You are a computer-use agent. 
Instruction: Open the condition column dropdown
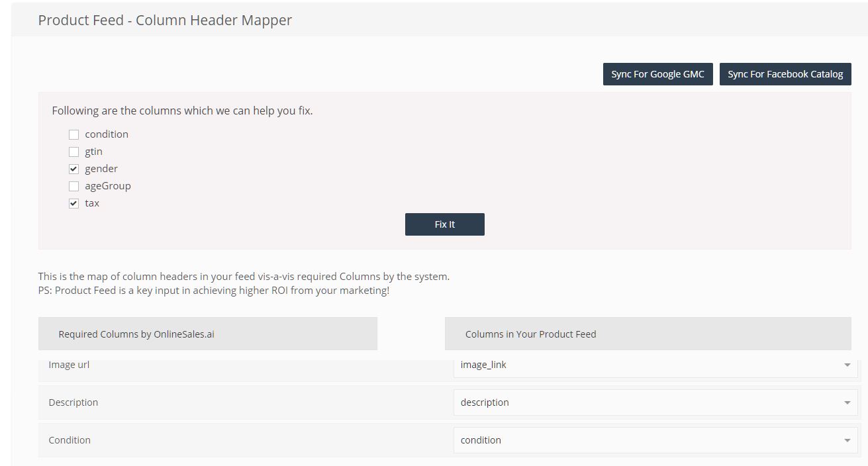tap(655, 440)
